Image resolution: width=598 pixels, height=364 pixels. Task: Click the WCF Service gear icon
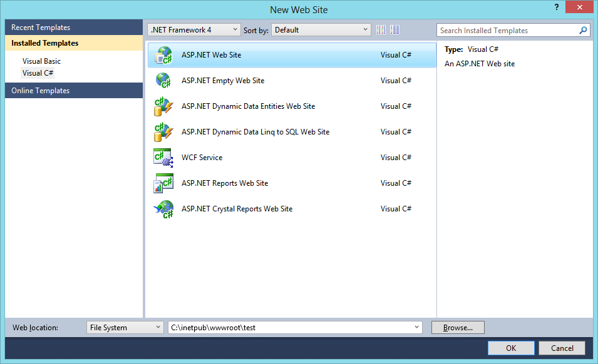[x=163, y=158]
